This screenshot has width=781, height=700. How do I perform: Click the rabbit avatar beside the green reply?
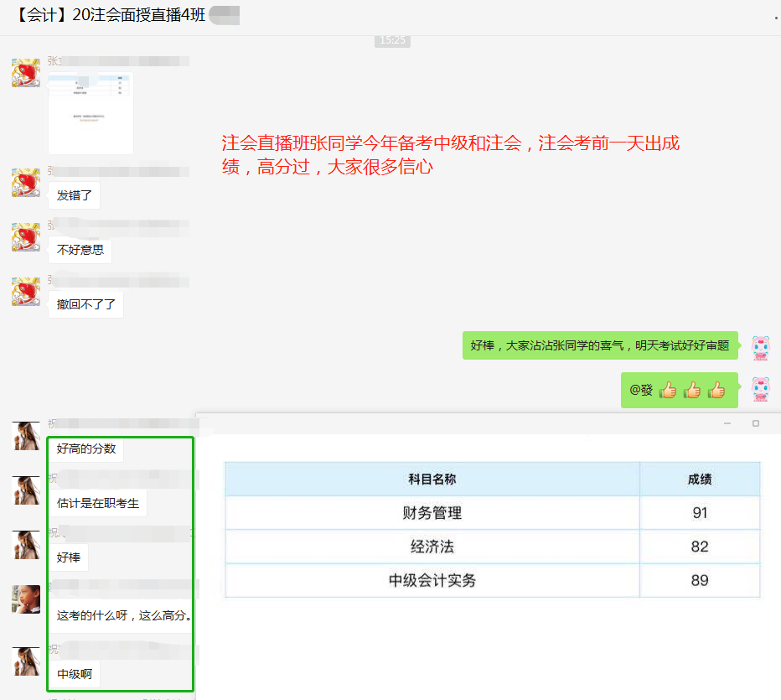760,346
